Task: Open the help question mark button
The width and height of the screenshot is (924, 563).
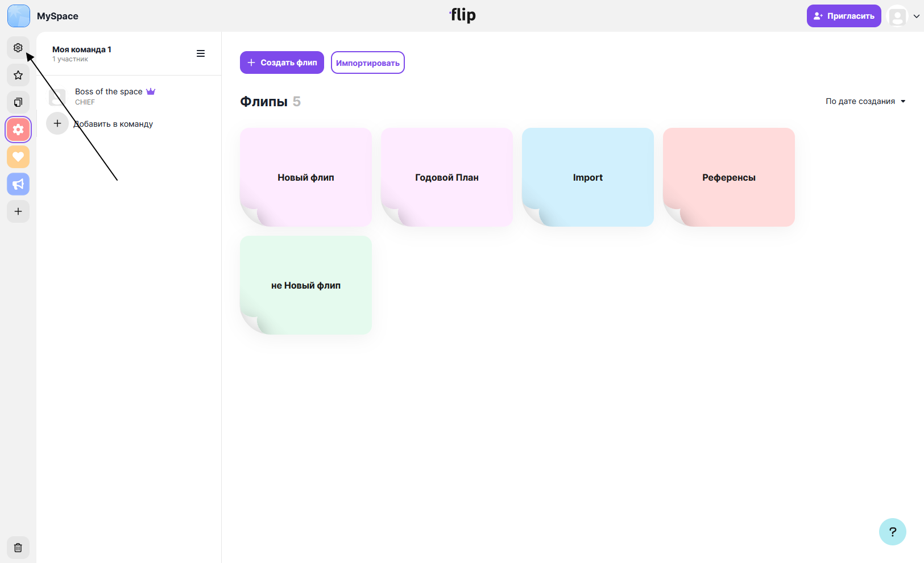Action: (893, 532)
